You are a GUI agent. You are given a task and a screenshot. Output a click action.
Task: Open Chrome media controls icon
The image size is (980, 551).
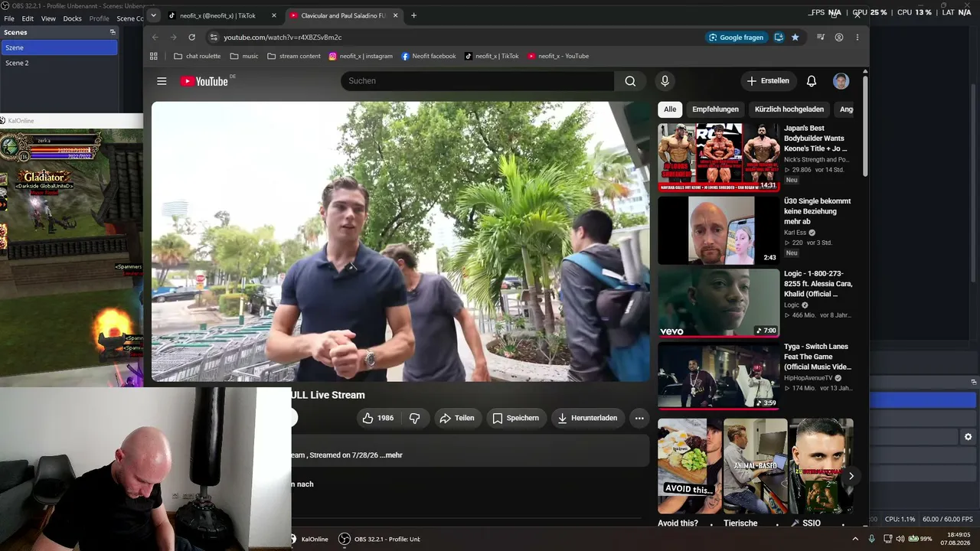coord(821,37)
